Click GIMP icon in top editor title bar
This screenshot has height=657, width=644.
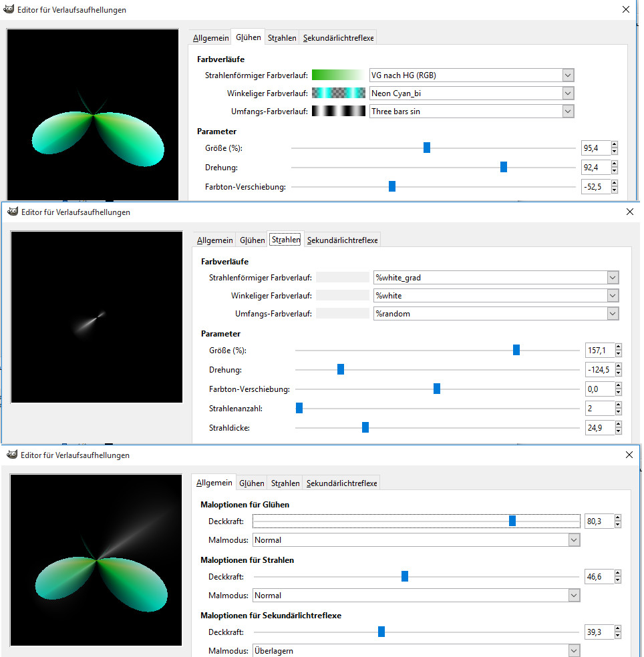point(9,9)
